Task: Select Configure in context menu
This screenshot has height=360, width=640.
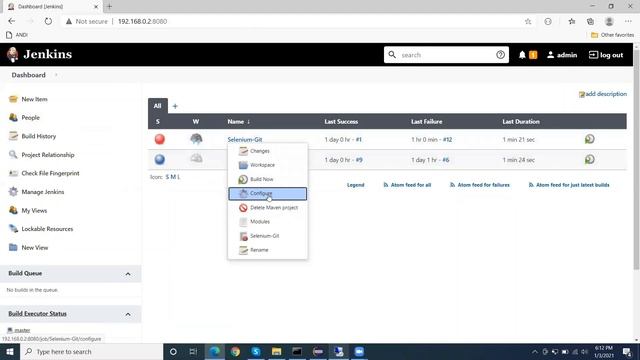Action: tap(267, 193)
